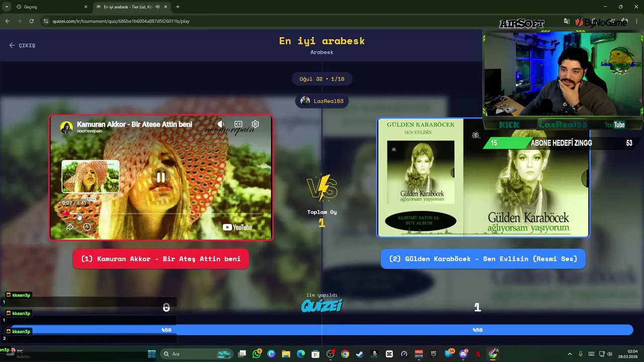The width and height of the screenshot is (644, 362).
Task: Click the noomorepain channel avatar
Action: [66, 127]
